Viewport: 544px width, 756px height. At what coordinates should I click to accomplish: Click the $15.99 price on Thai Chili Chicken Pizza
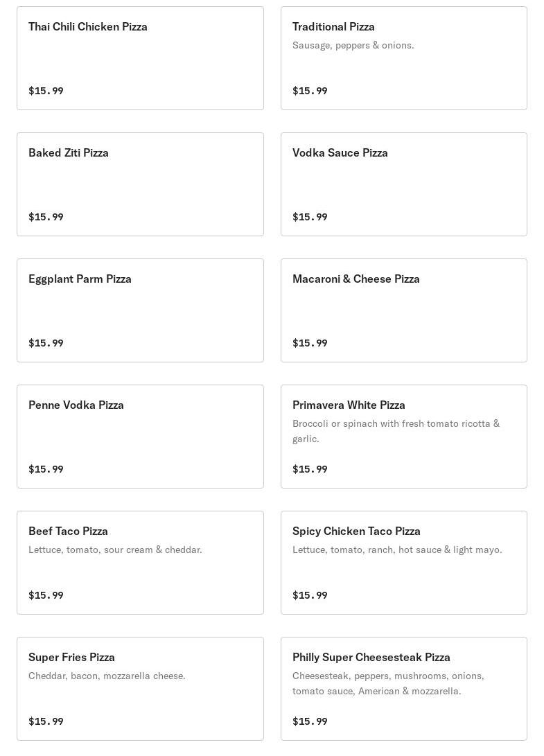point(46,91)
